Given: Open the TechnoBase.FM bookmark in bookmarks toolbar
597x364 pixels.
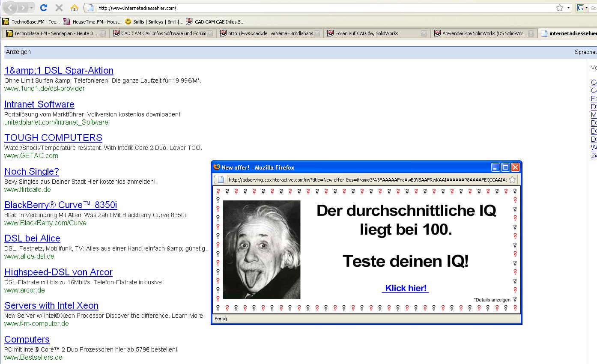Looking at the screenshot, I should click(31, 21).
